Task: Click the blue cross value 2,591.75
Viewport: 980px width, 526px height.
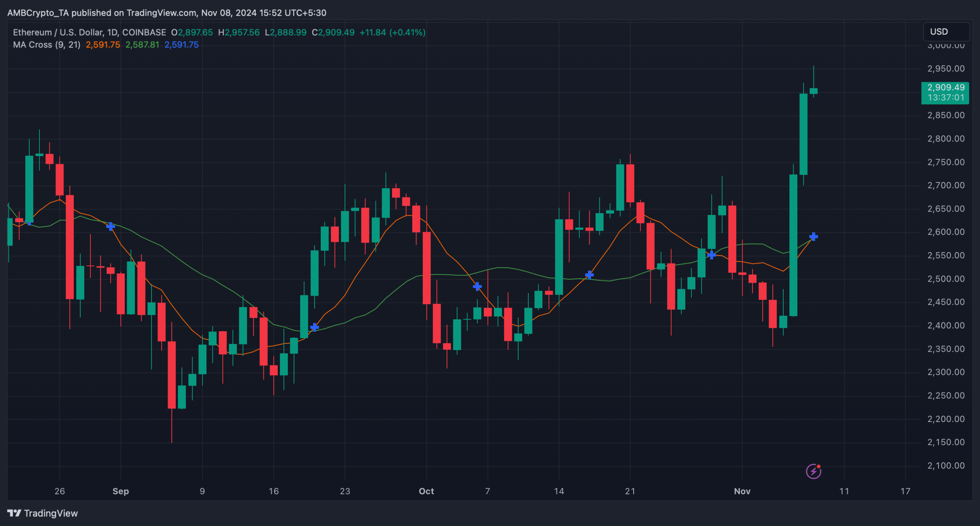Action: 181,45
